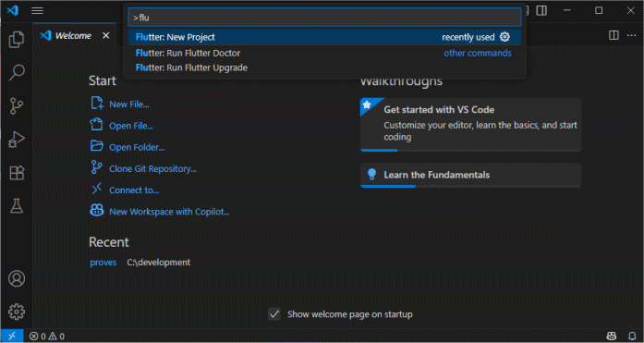Click the Copilot workspace icon
This screenshot has height=343, width=644.
pyautogui.click(x=97, y=210)
